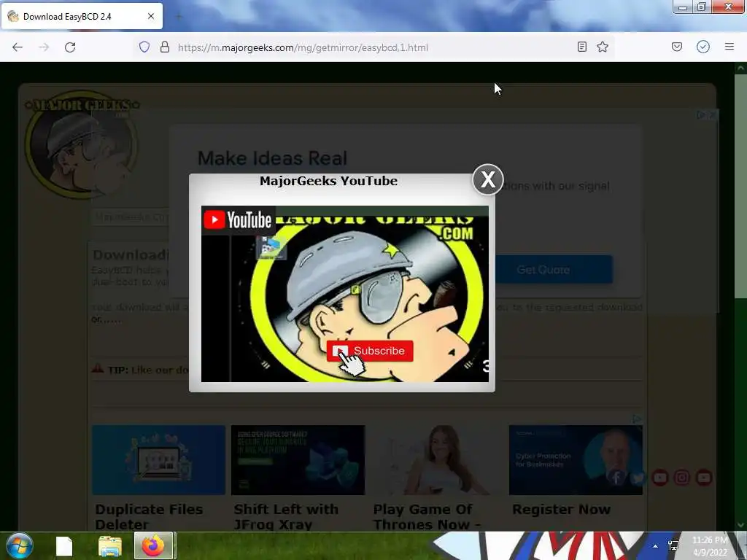Click the Register Now headline link
The height and width of the screenshot is (560, 747).
point(561,509)
